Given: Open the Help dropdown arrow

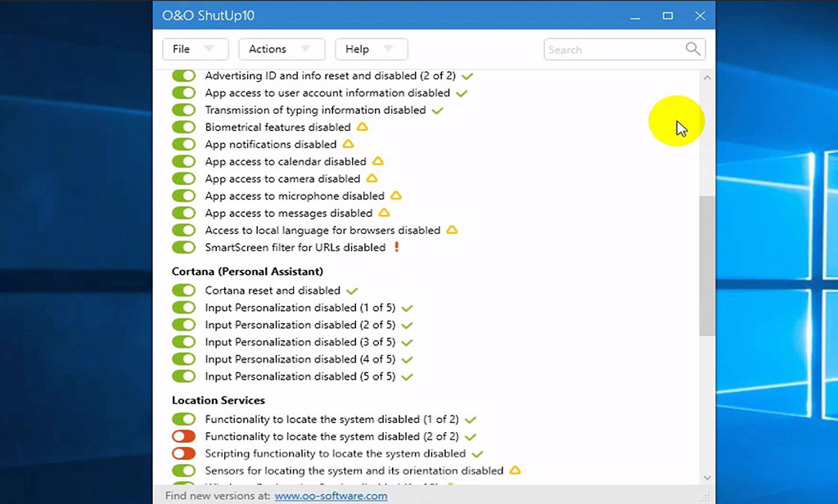Looking at the screenshot, I should 389,48.
